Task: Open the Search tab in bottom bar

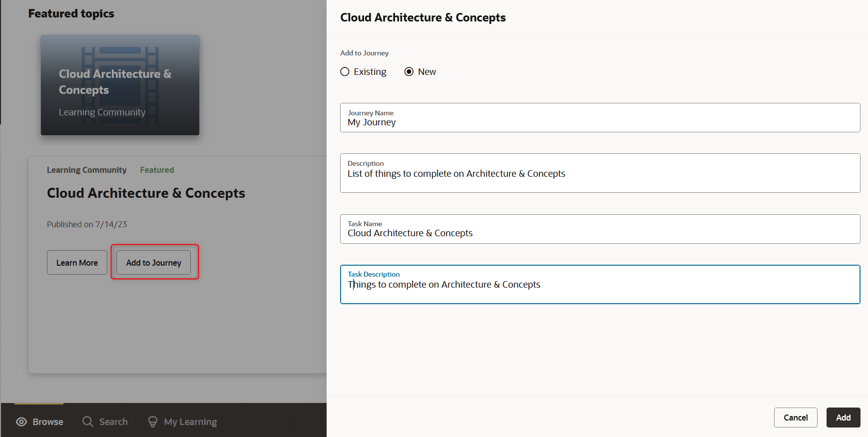Action: click(105, 422)
